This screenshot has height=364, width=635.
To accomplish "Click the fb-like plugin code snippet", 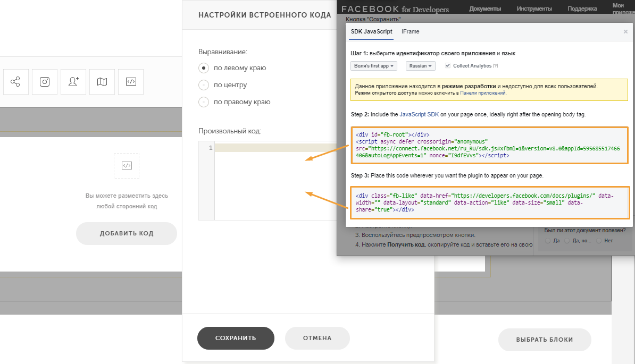I will pyautogui.click(x=490, y=202).
